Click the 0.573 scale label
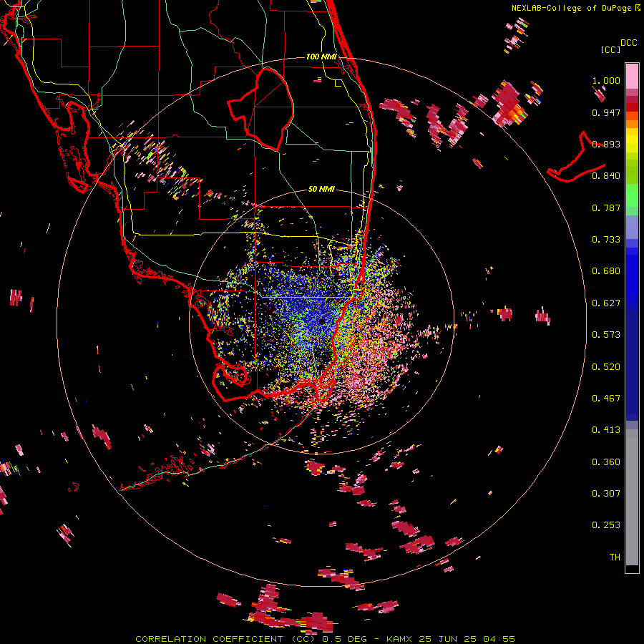 [606, 335]
